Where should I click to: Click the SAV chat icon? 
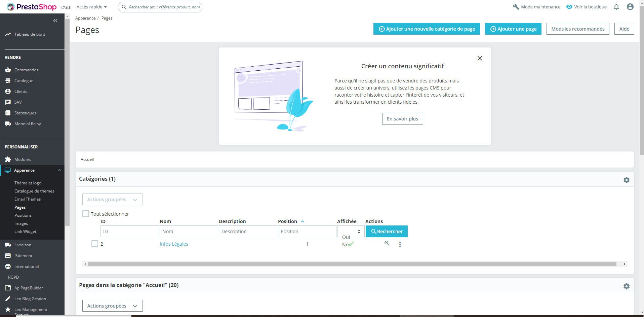click(x=8, y=102)
